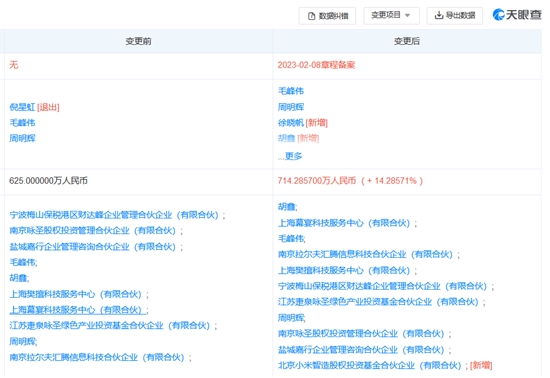The width and height of the screenshot is (550, 378).
Task: Select the 变更前 column header
Action: [x=139, y=41]
